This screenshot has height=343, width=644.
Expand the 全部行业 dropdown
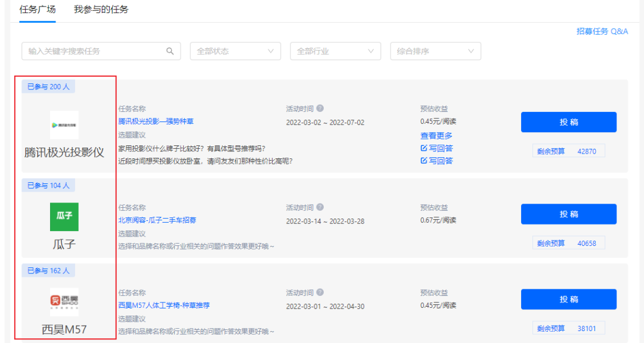pyautogui.click(x=336, y=51)
